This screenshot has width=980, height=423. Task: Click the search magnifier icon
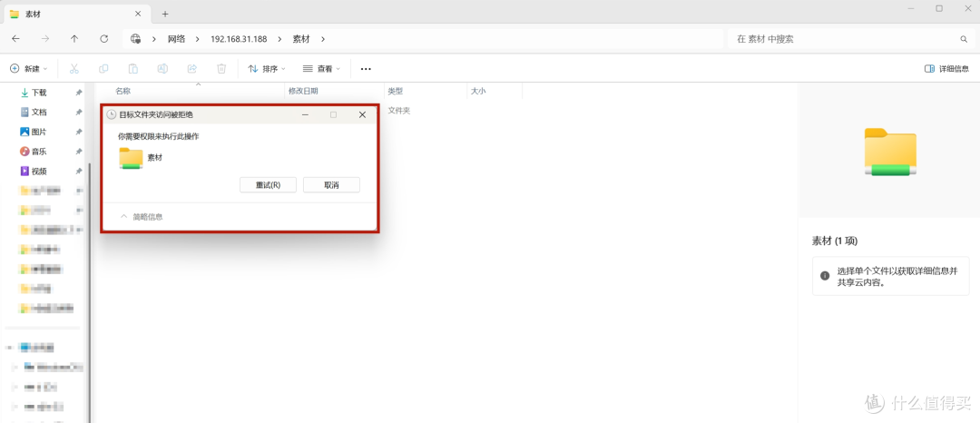pyautogui.click(x=964, y=39)
